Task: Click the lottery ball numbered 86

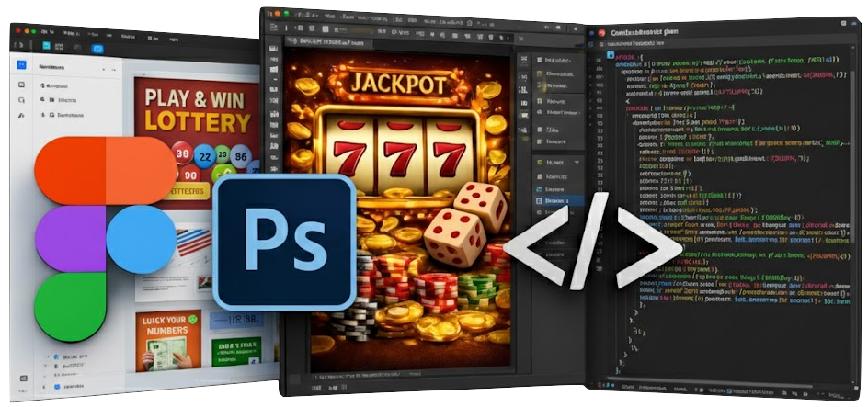Action: coord(241,156)
